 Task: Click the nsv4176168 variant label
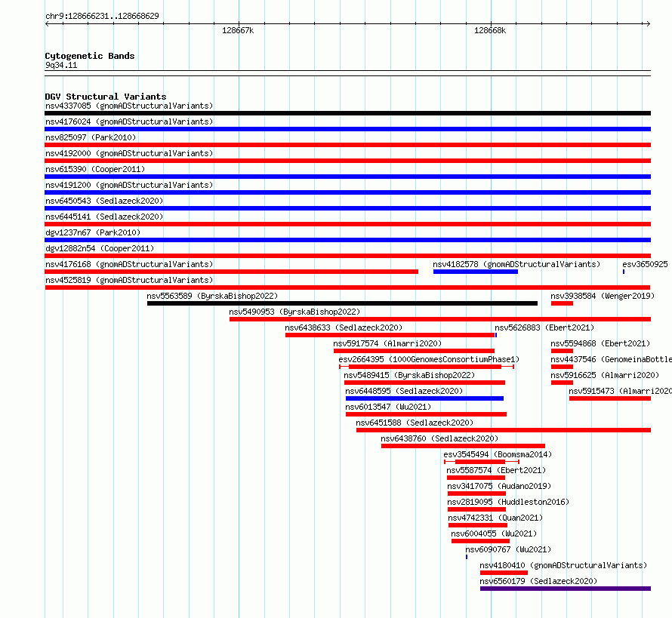click(x=129, y=264)
